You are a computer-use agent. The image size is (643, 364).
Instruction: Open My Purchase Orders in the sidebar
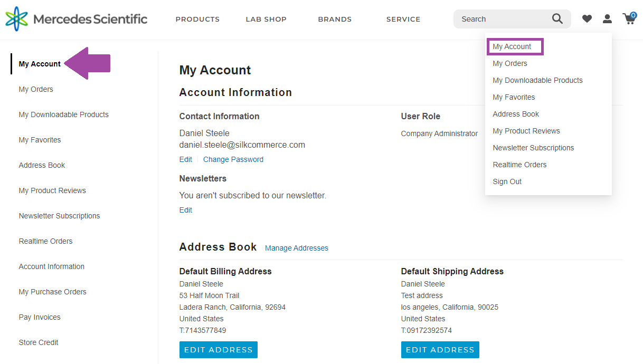coord(52,292)
